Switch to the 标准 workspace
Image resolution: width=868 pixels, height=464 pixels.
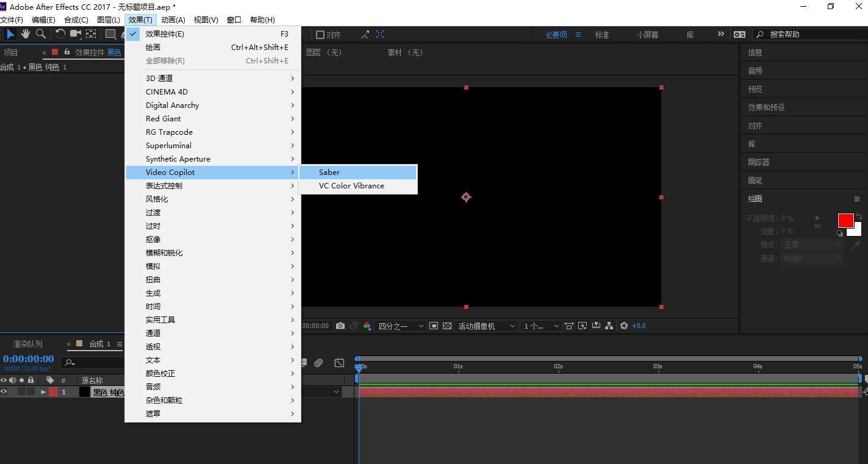(x=602, y=35)
